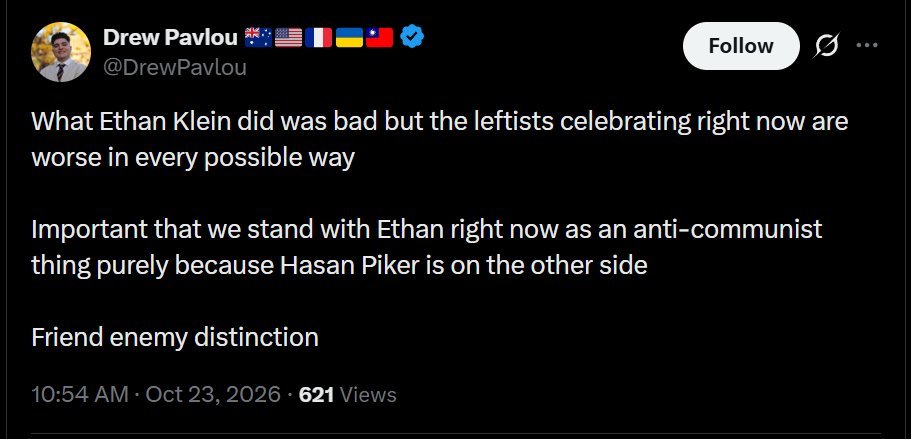Open the Grok explain-post icon

(826, 46)
